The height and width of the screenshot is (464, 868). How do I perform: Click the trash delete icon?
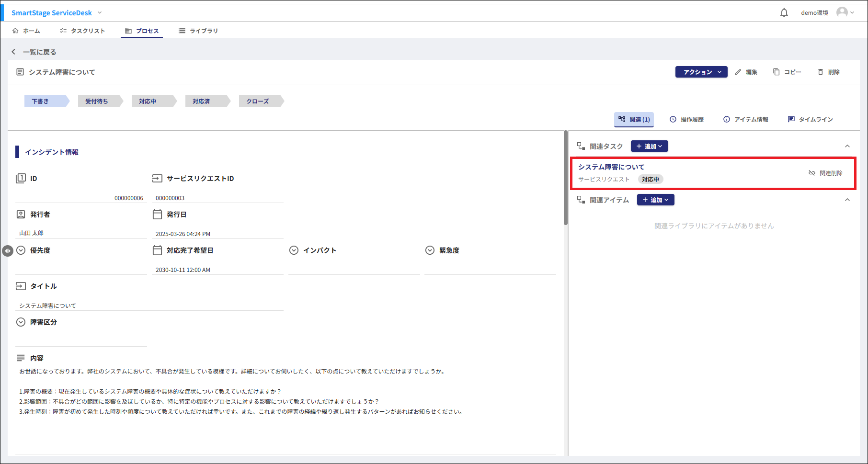pos(821,72)
